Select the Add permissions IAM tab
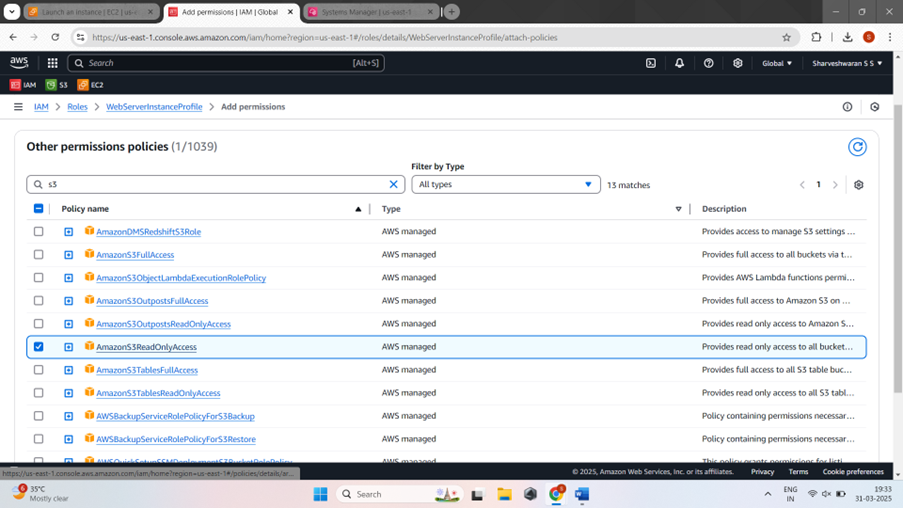This screenshot has width=903, height=508. (230, 12)
